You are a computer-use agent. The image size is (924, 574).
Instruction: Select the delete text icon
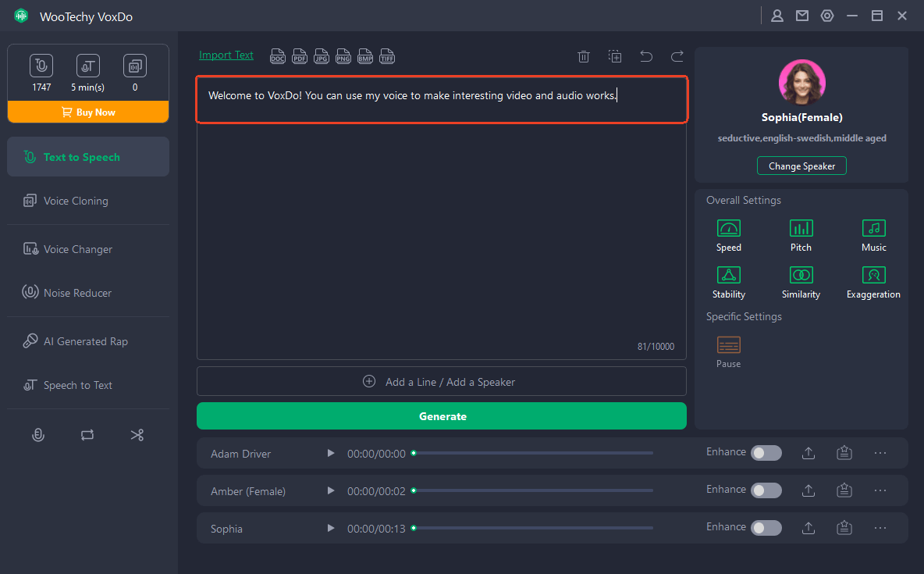click(583, 55)
